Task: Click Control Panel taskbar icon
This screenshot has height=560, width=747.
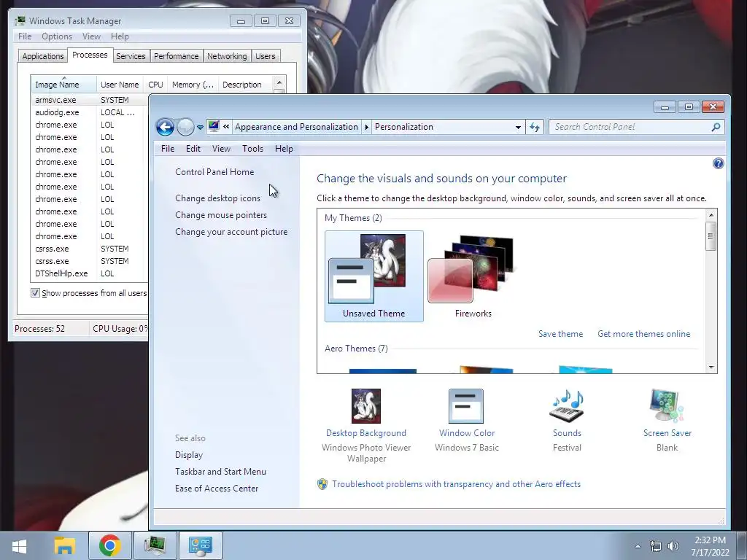Action: point(200,545)
